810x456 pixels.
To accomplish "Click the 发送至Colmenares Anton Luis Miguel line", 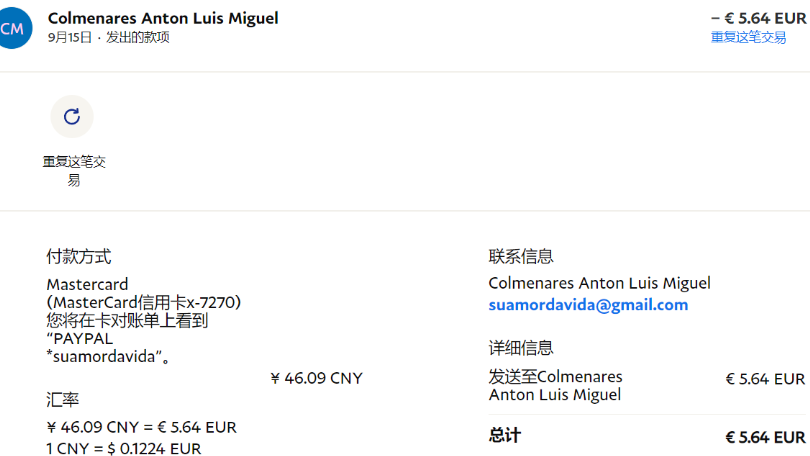I will point(555,385).
